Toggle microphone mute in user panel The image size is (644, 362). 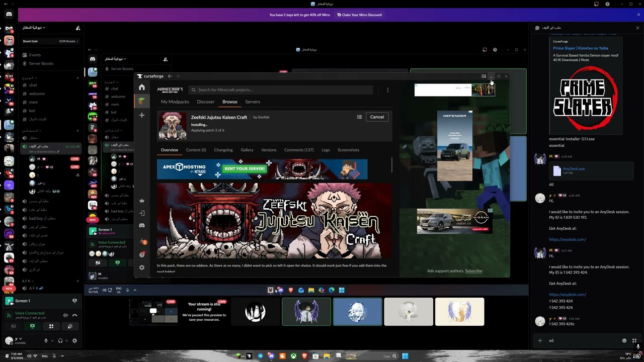[46, 340]
